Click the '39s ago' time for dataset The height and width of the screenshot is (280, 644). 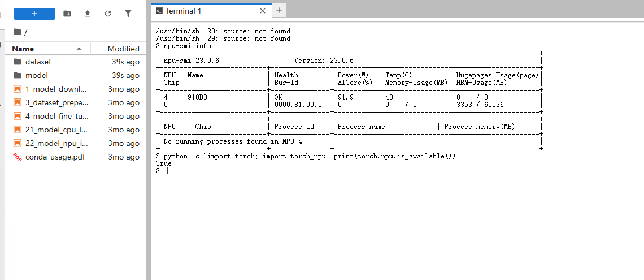coord(125,62)
